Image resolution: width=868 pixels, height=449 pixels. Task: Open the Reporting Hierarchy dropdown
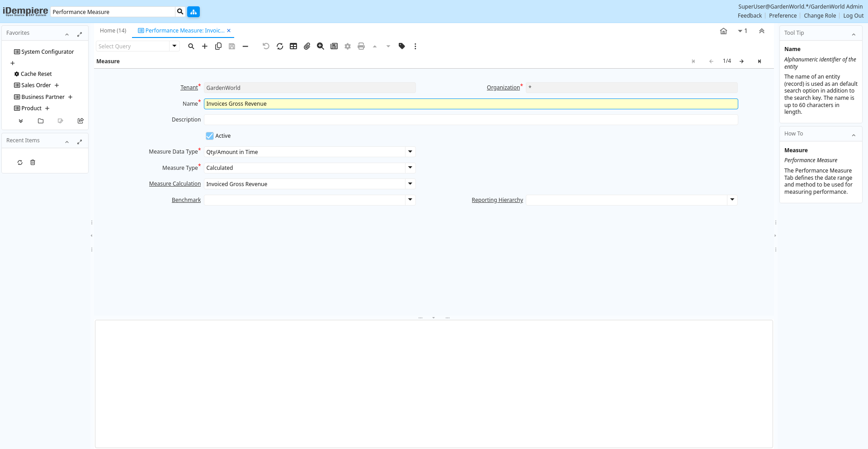732,200
